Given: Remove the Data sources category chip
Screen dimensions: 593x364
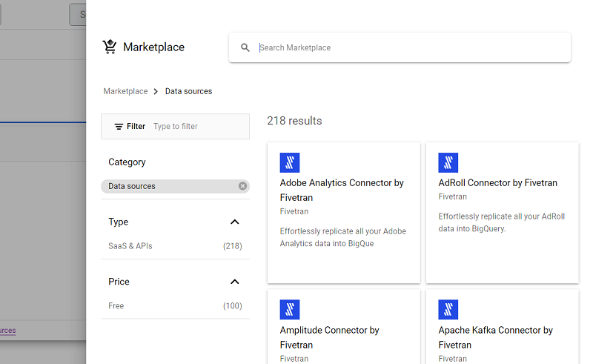Looking at the screenshot, I should 242,186.
